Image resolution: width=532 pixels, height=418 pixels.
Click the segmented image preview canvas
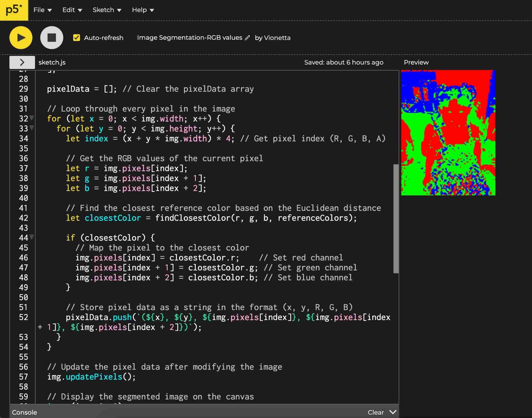coord(448,133)
